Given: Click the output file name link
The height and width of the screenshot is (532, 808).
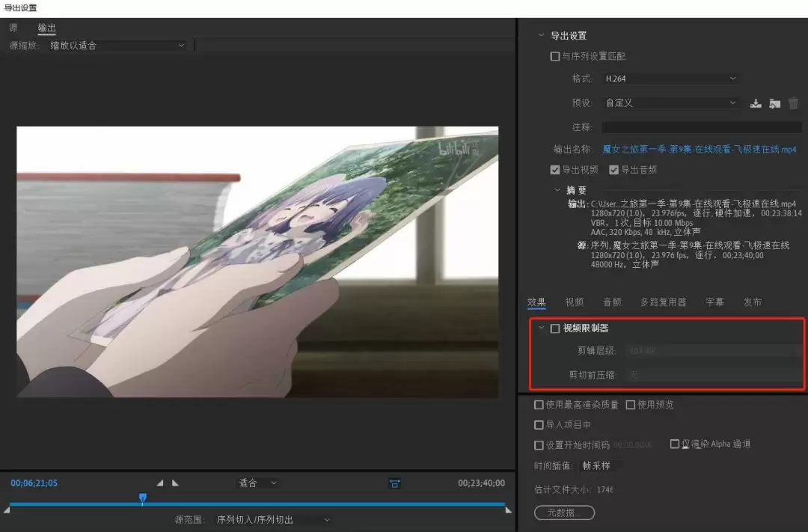Looking at the screenshot, I should click(700, 149).
